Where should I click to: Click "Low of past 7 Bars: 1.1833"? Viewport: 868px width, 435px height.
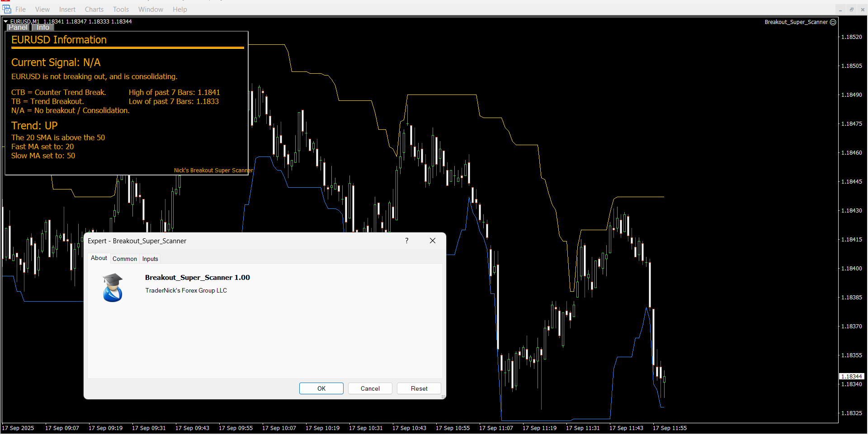[174, 101]
